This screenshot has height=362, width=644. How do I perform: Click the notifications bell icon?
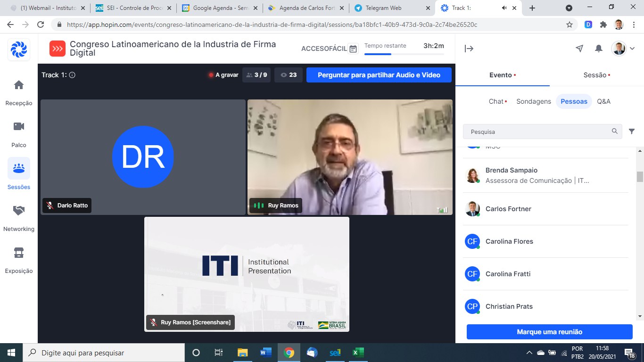pos(598,48)
